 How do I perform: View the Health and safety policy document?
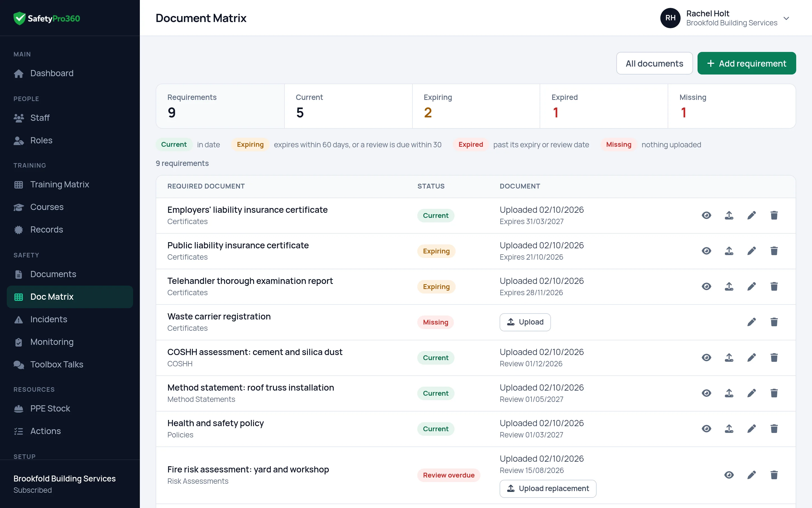706,429
